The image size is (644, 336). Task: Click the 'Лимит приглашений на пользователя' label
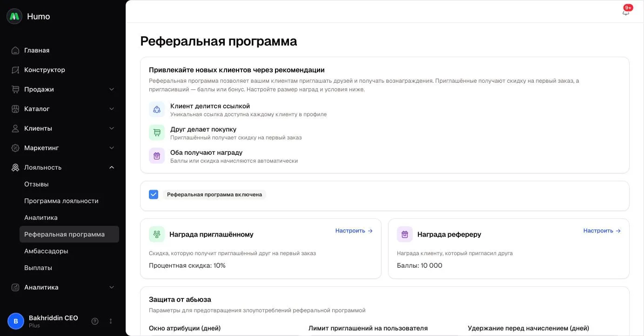pyautogui.click(x=368, y=328)
